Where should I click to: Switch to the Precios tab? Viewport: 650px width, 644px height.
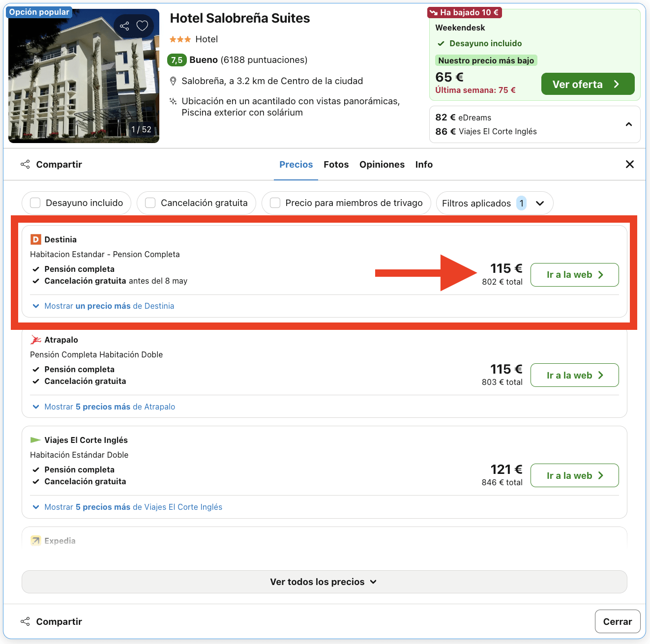(x=296, y=165)
